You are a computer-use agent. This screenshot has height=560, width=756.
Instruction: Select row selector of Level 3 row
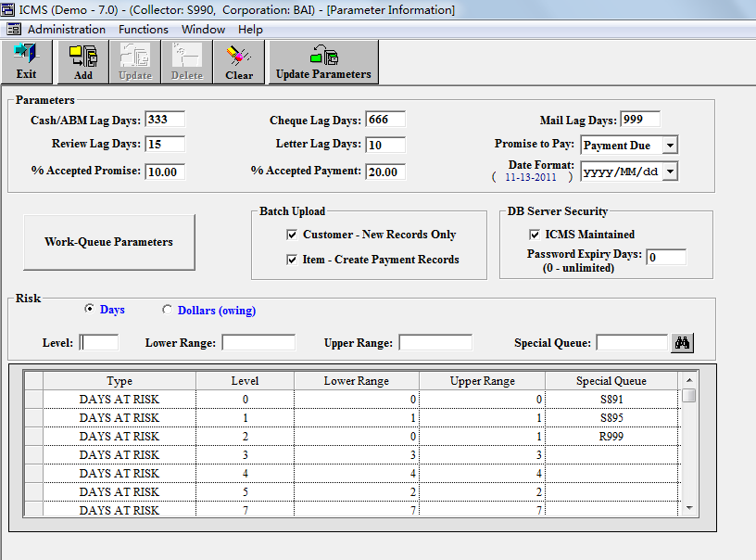point(33,455)
